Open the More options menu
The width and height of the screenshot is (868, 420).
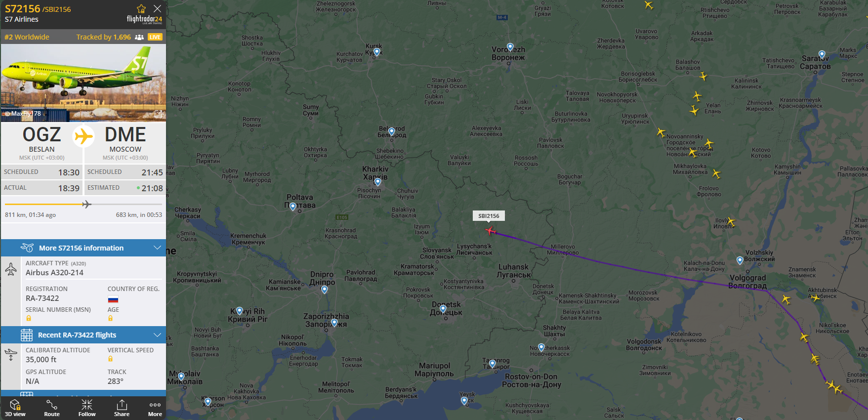(x=155, y=408)
